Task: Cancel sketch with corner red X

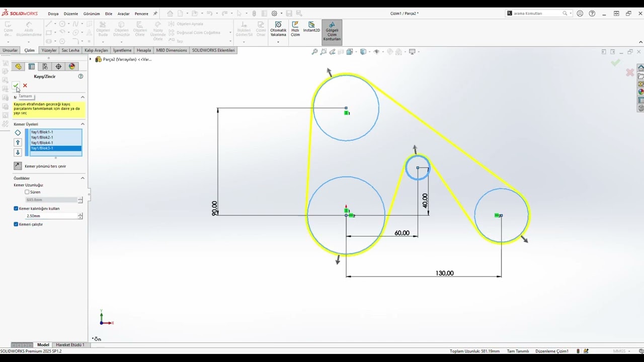Action: (x=629, y=73)
